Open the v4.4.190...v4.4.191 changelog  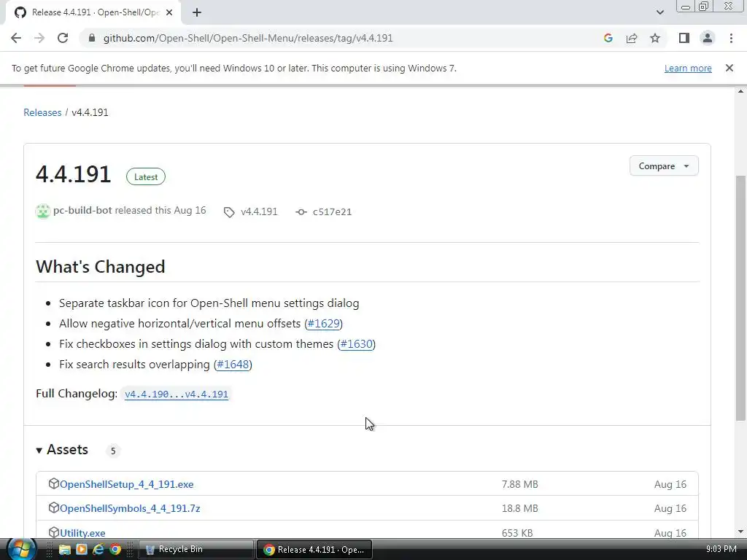[177, 394]
